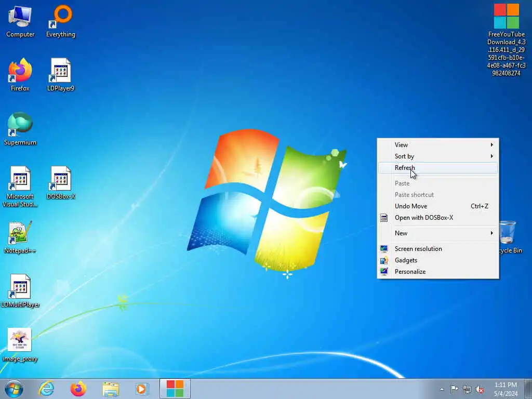Launch Internet Explorer from the taskbar
The height and width of the screenshot is (399, 532).
[x=46, y=389]
